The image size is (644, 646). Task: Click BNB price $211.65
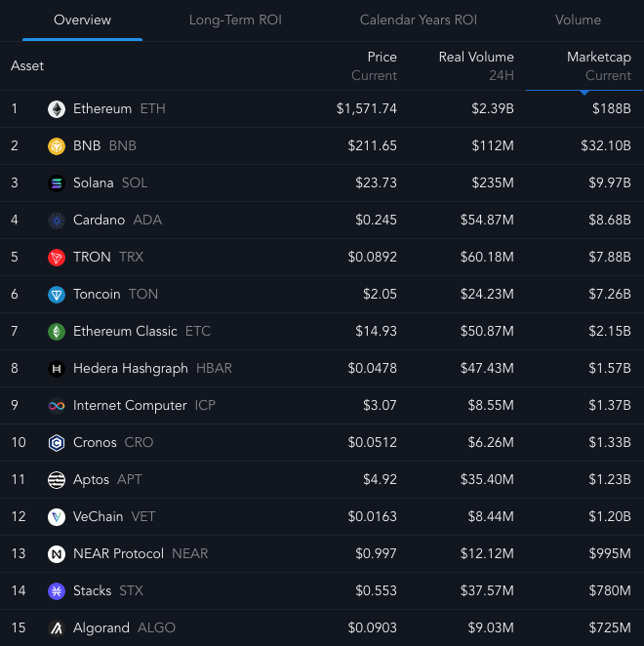pyautogui.click(x=372, y=145)
